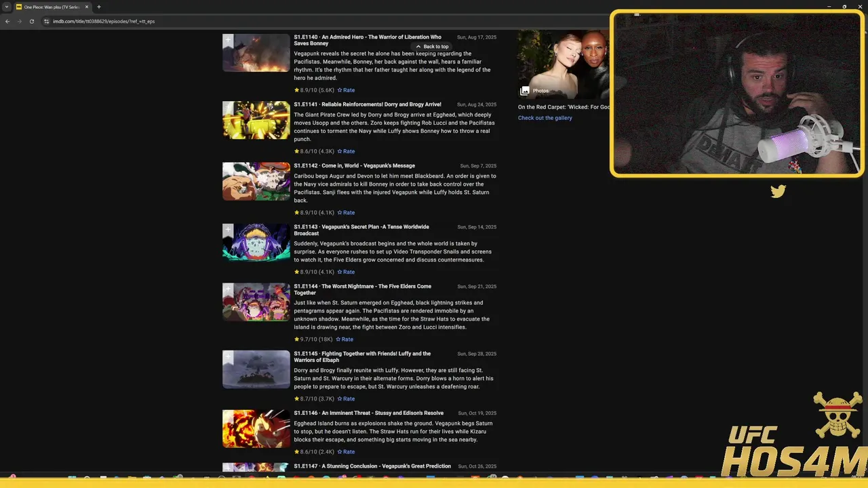Click the E1142 description starting Caribou begs Augur
The height and width of the screenshot is (488, 868).
(395, 188)
